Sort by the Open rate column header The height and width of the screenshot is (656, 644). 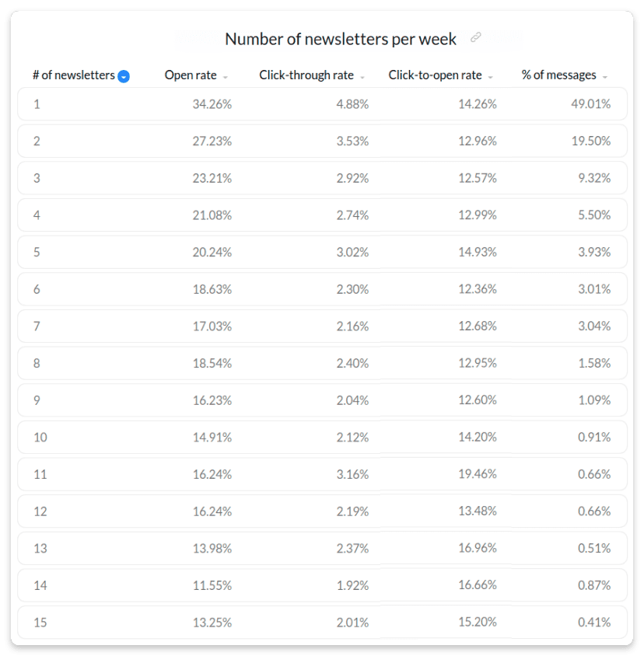(190, 75)
